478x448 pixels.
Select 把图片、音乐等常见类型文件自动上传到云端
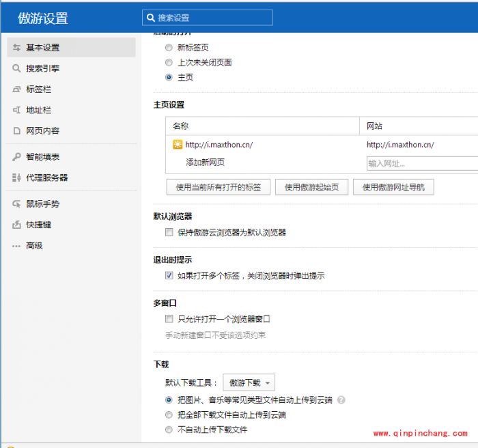(x=169, y=400)
